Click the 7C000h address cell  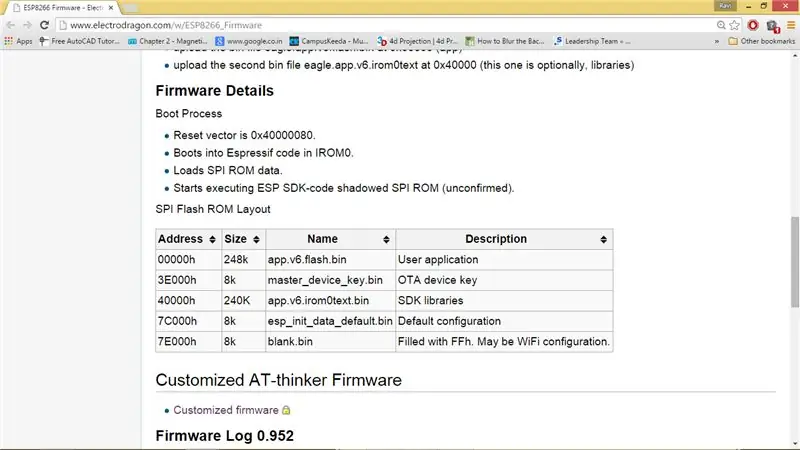188,321
